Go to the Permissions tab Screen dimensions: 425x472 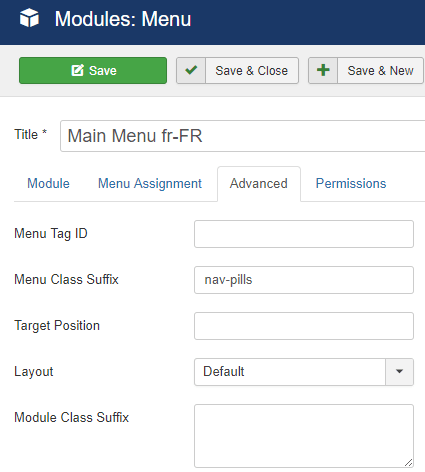point(351,184)
